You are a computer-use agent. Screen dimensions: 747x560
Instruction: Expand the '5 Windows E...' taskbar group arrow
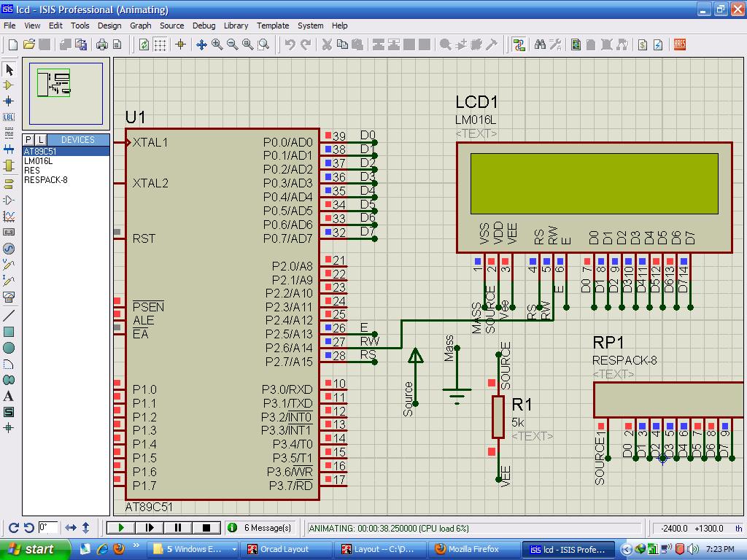(234, 550)
